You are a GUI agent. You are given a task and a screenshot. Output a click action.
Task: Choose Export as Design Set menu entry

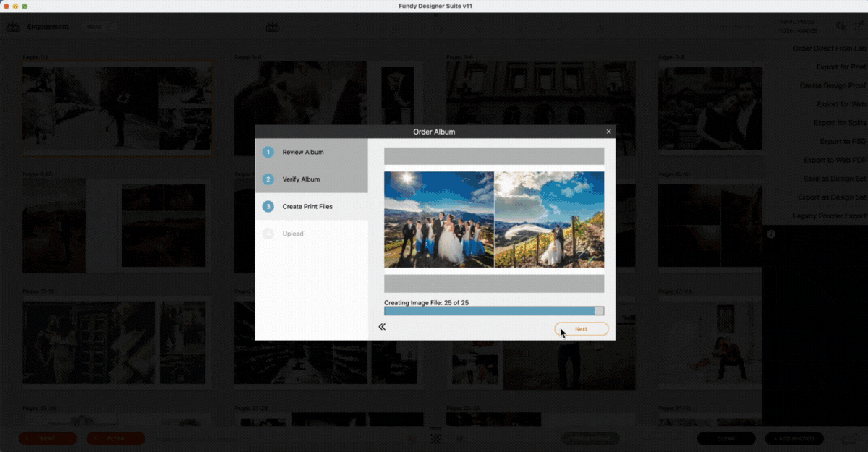click(832, 197)
